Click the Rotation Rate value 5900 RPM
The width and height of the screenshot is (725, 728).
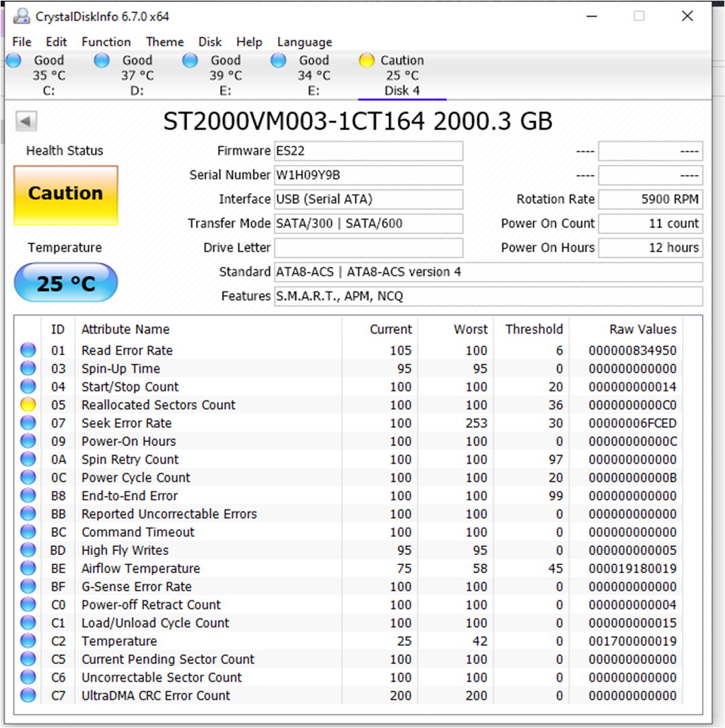(650, 199)
